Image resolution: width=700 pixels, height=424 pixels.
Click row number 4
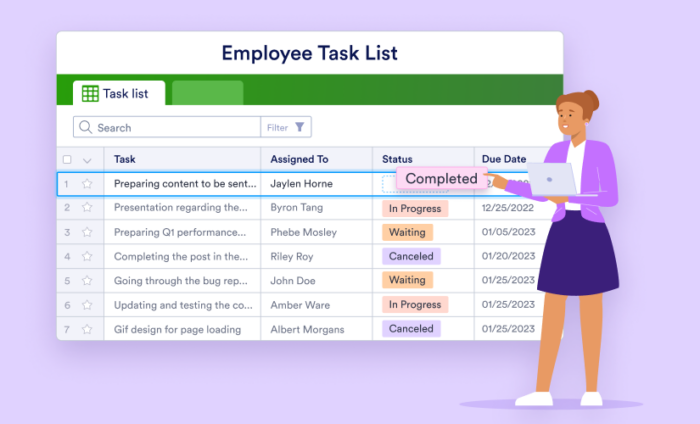click(x=67, y=257)
